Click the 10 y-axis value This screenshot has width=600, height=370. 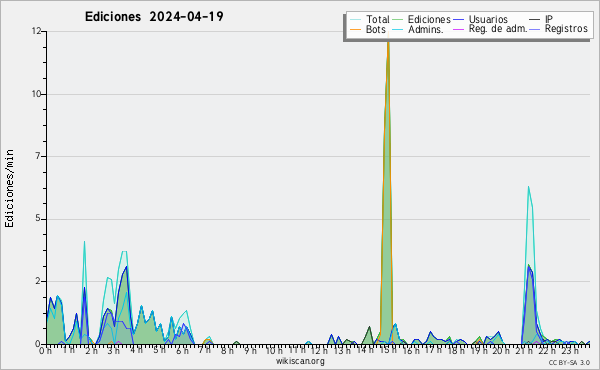point(36,94)
